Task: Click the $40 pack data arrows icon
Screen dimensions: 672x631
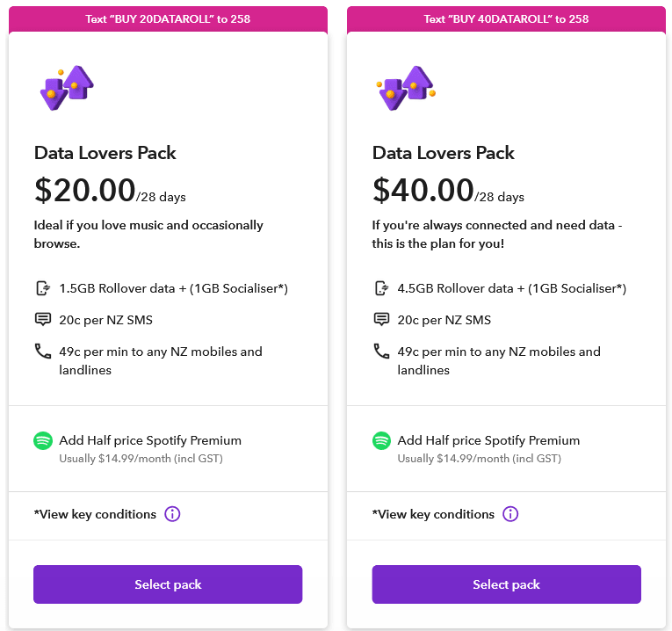Action: [406, 88]
